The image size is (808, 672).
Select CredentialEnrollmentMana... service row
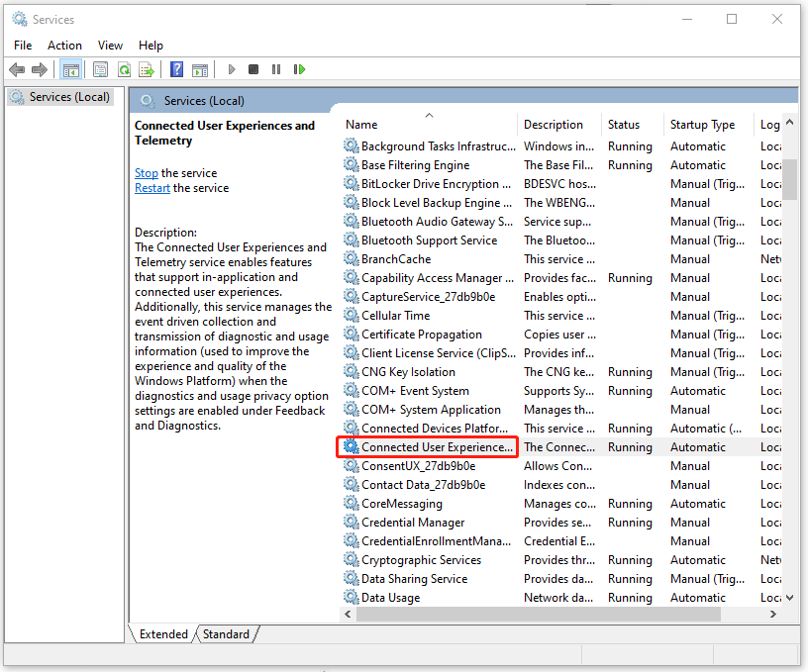pos(561,540)
